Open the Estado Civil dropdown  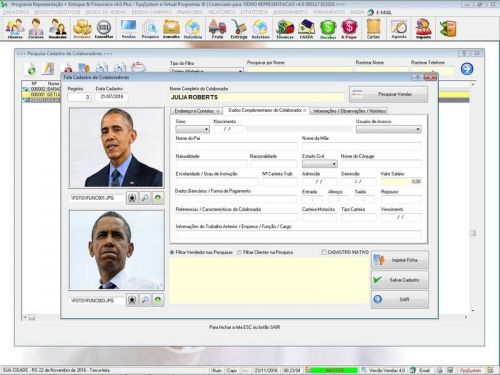coord(320,164)
